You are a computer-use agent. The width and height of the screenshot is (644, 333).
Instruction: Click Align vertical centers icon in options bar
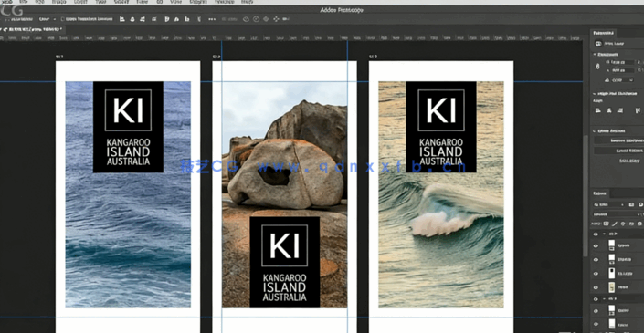click(176, 19)
